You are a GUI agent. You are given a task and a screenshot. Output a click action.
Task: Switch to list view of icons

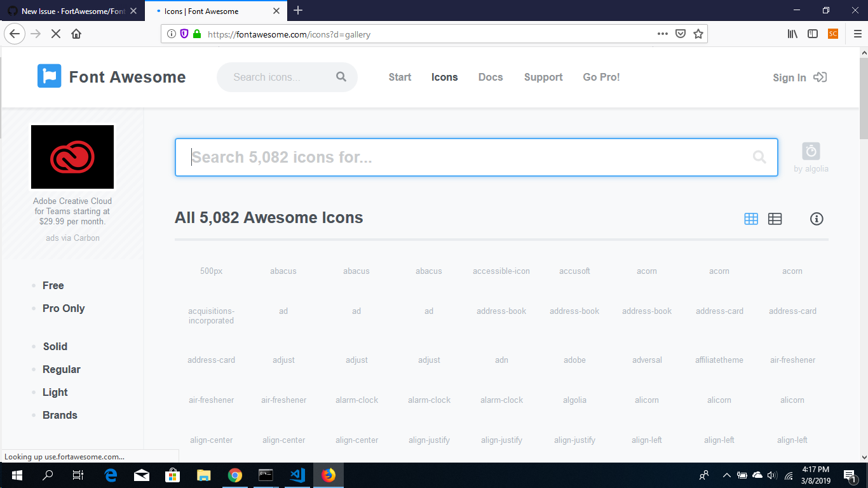click(x=775, y=219)
